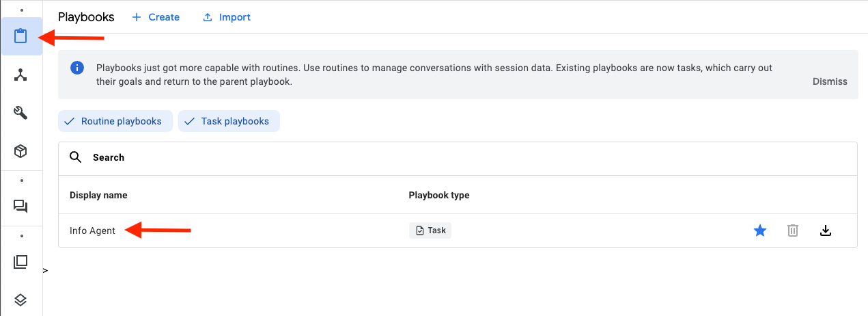This screenshot has height=316, width=868.
Task: Toggle the Task playbooks filter chip
Action: click(x=229, y=121)
